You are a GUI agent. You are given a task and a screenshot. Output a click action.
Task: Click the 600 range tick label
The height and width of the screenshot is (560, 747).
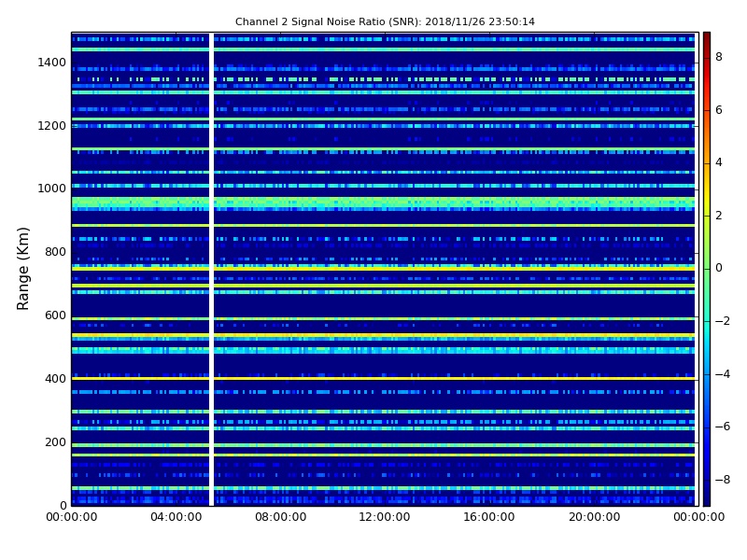55,315
